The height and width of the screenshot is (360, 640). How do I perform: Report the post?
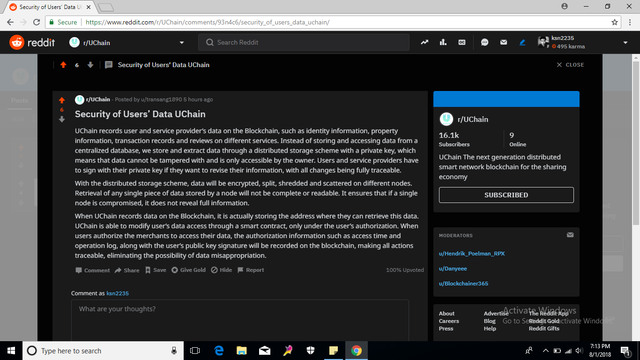click(x=251, y=270)
